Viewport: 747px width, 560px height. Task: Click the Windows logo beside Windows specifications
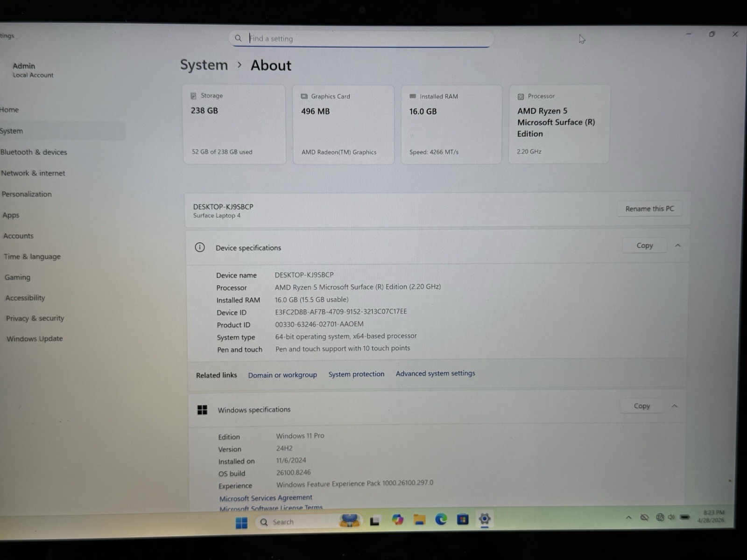pyautogui.click(x=202, y=410)
